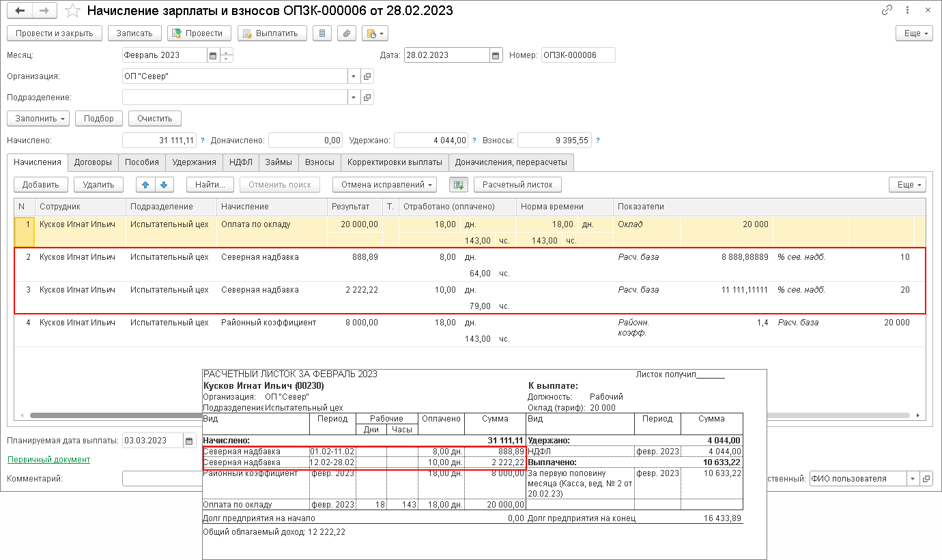This screenshot has height=560, width=942.
Task: Select row 1 Оплата по окладу cell
Action: [x=271, y=224]
